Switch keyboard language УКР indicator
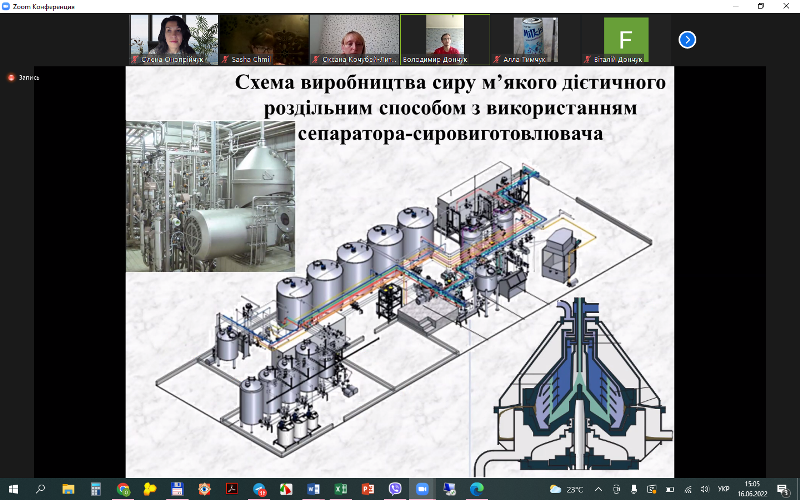The height and width of the screenshot is (500, 800). (723, 489)
